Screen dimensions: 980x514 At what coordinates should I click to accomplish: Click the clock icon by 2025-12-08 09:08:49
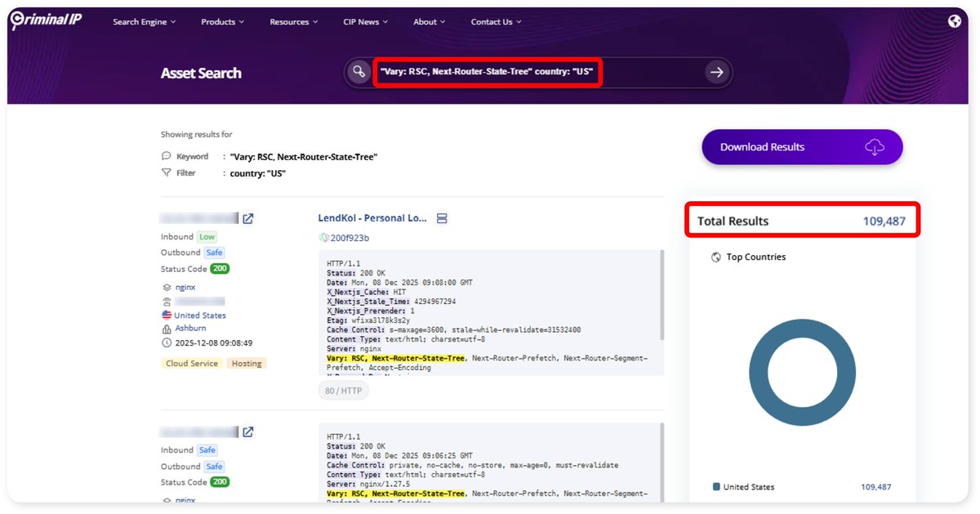coord(167,343)
